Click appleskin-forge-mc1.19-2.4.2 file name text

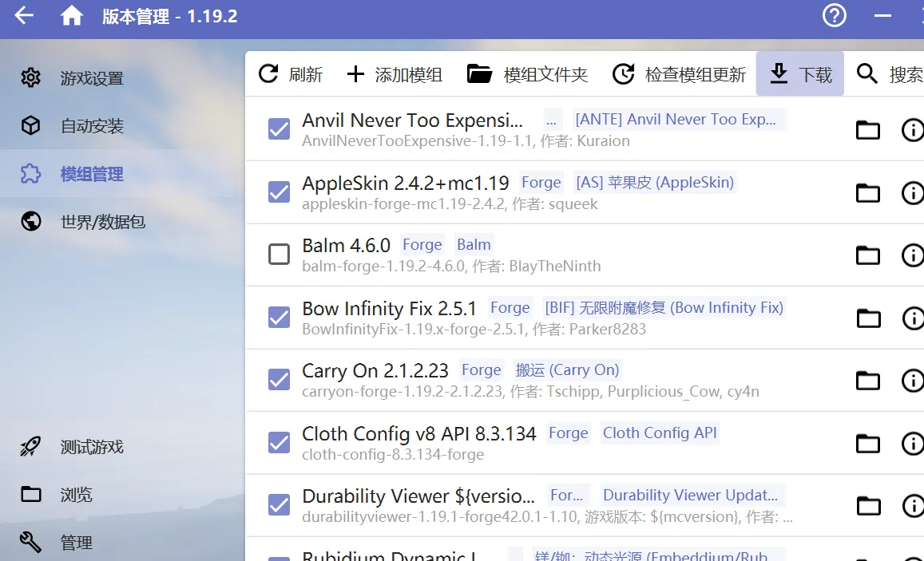click(403, 203)
